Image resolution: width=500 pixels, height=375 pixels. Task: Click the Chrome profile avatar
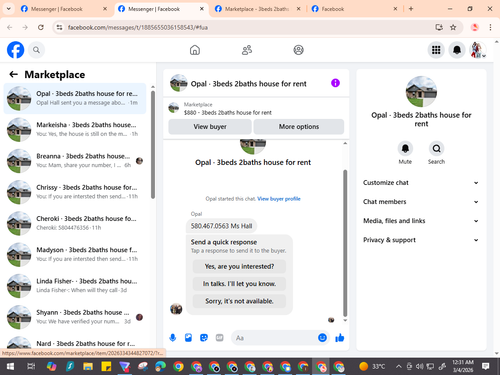point(475,27)
